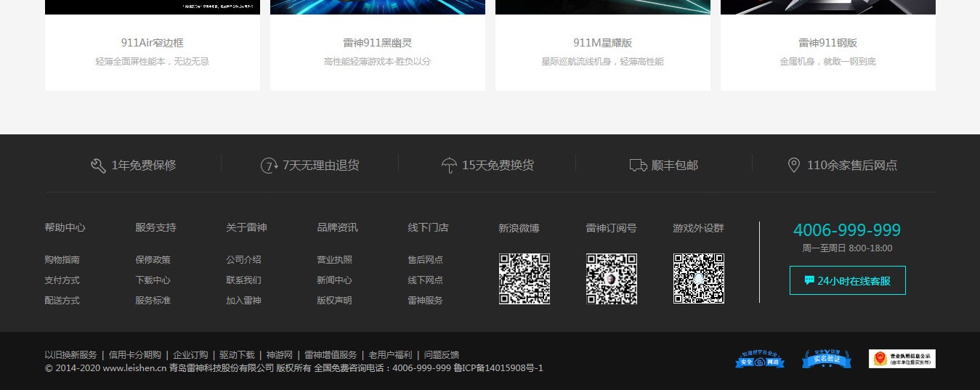This screenshot has width=980, height=390.
Task: Click the 游戏外设群 label
Action: tap(699, 228)
